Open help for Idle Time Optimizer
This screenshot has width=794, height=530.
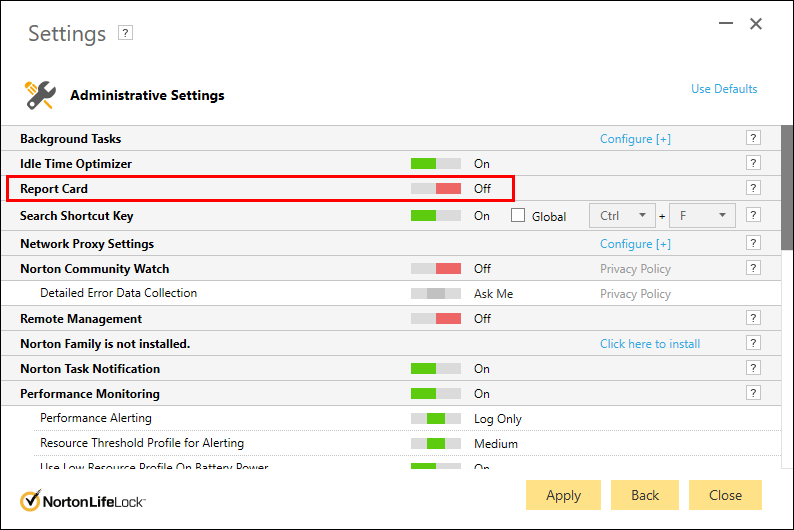pyautogui.click(x=753, y=163)
